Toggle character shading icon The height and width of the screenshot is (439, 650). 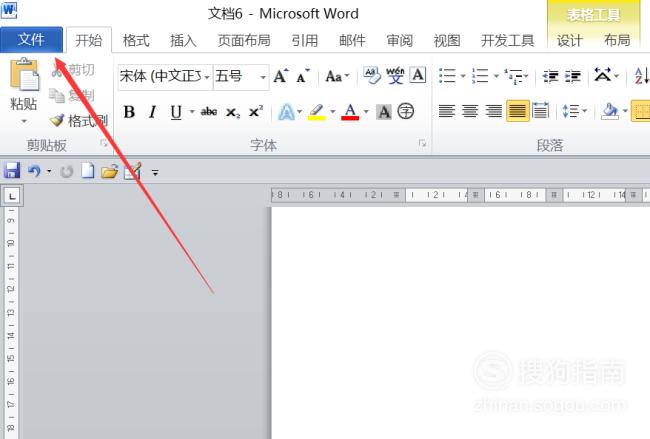pos(384,112)
